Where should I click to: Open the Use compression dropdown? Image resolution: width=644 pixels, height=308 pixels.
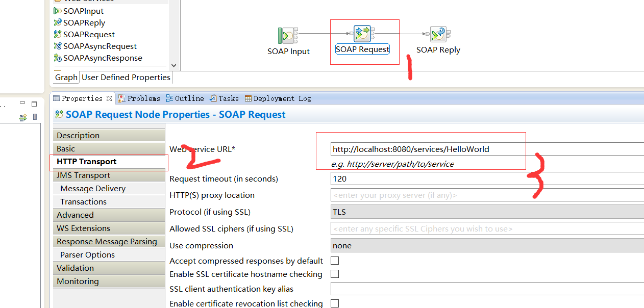coord(487,245)
